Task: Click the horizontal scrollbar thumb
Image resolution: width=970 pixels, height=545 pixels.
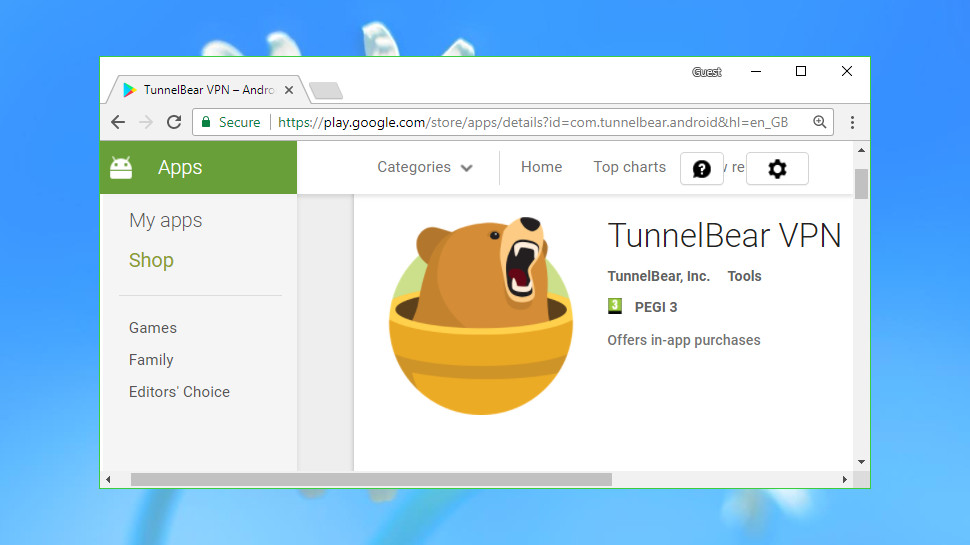Action: pos(371,479)
